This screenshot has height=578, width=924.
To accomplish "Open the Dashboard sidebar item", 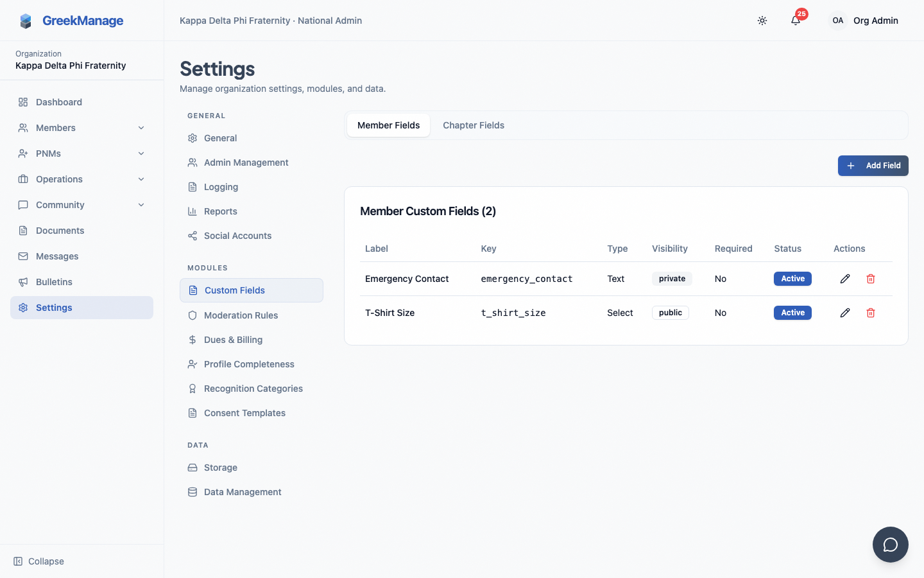I will pyautogui.click(x=81, y=102).
